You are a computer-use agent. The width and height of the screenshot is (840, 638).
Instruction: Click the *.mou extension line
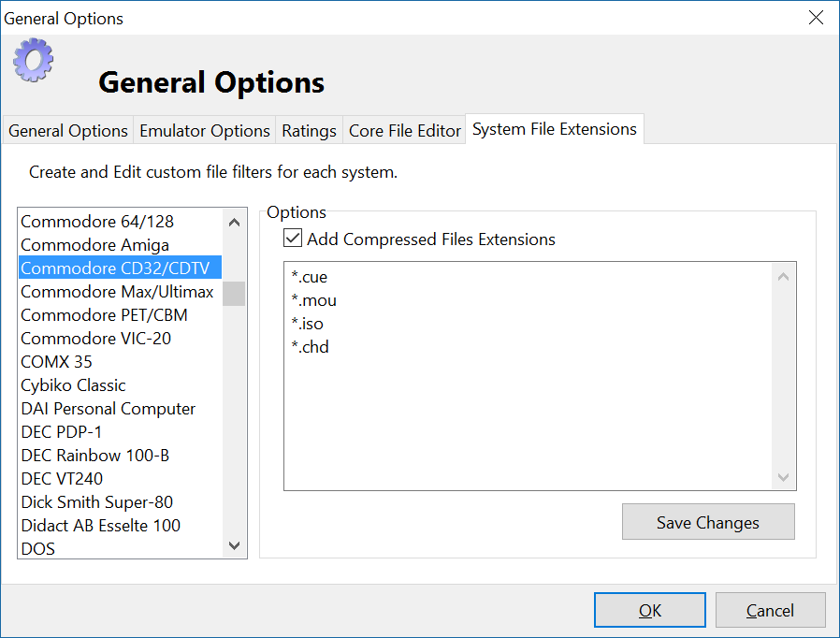tap(314, 300)
